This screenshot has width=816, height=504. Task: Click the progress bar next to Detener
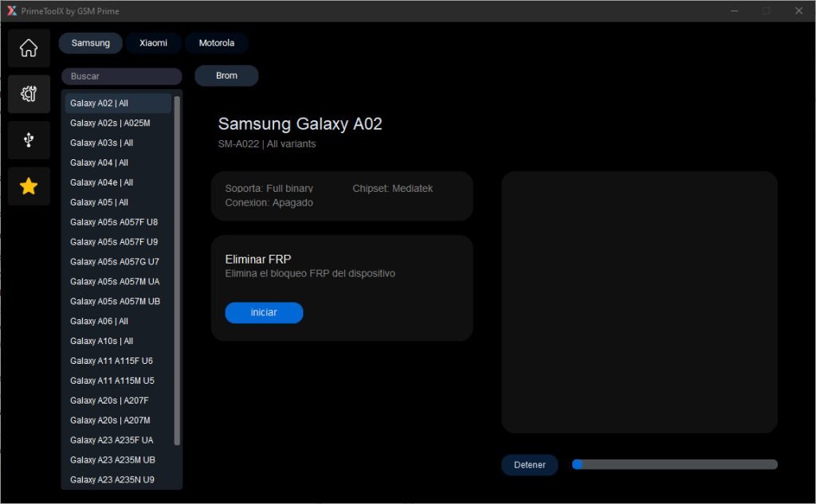674,464
